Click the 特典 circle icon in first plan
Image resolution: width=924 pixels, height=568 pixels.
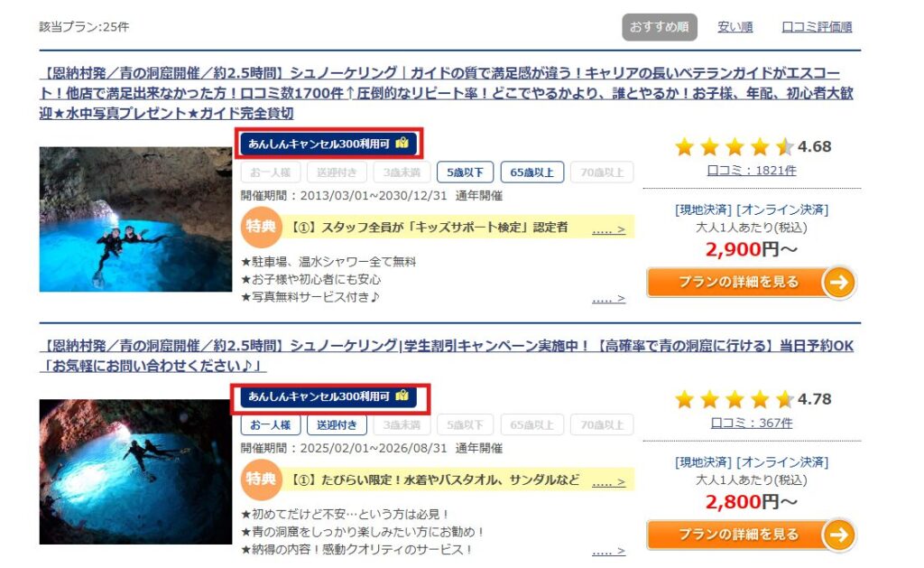click(x=261, y=227)
